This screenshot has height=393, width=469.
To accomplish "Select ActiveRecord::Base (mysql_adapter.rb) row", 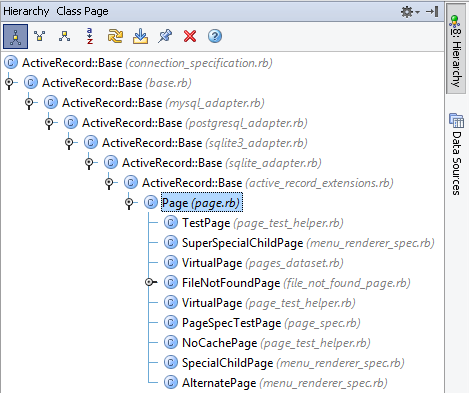I will coord(154,103).
